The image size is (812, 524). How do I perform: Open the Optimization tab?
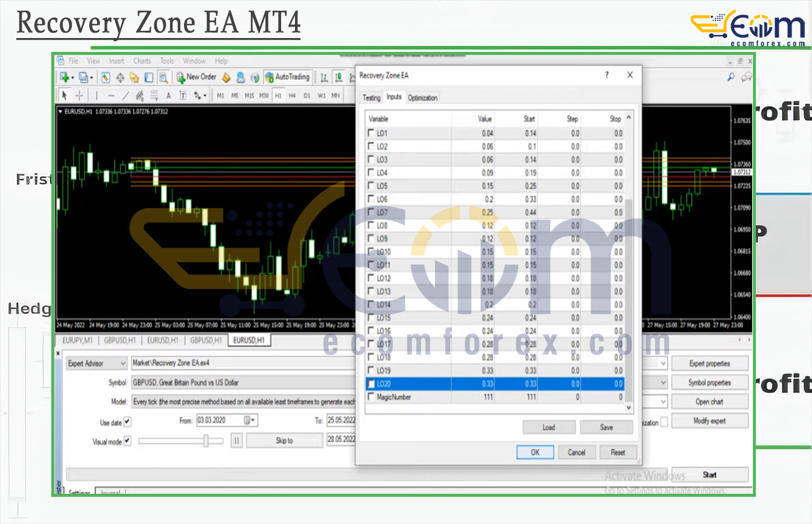coord(422,98)
